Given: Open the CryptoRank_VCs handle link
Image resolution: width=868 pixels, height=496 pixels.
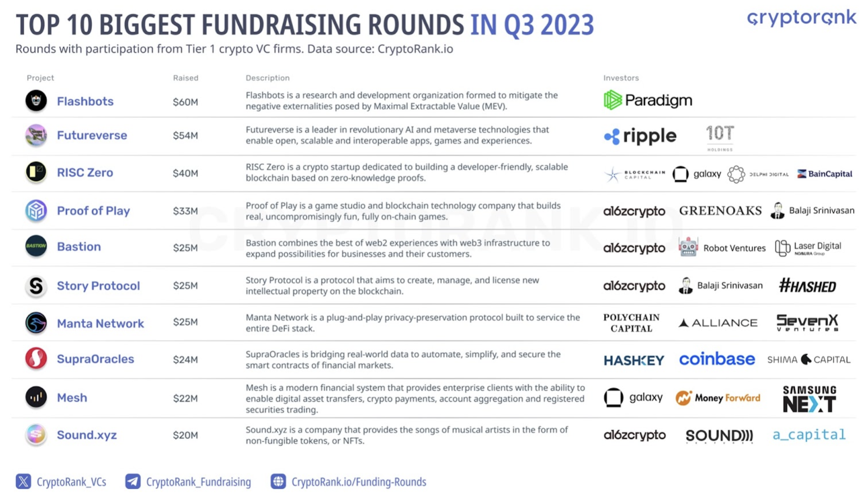Looking at the screenshot, I should point(71,482).
